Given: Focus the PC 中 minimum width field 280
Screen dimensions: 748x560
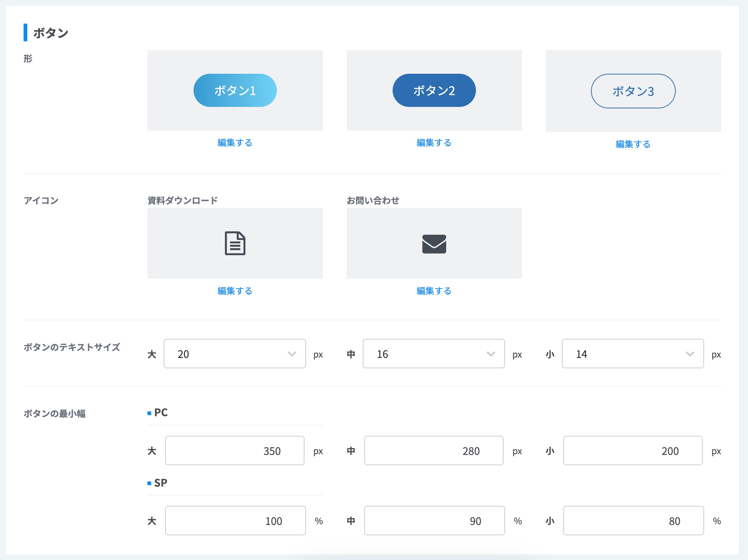Looking at the screenshot, I should (x=434, y=451).
